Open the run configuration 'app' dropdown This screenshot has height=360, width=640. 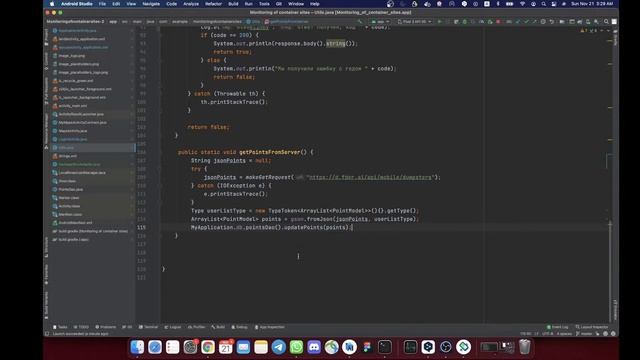pyautogui.click(x=380, y=22)
